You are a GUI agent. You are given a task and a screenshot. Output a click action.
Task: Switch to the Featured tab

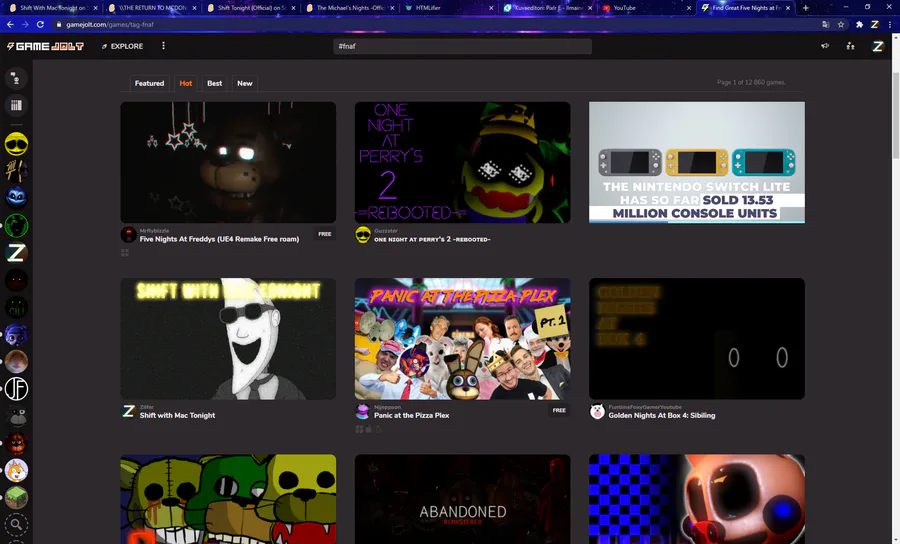[x=149, y=83]
